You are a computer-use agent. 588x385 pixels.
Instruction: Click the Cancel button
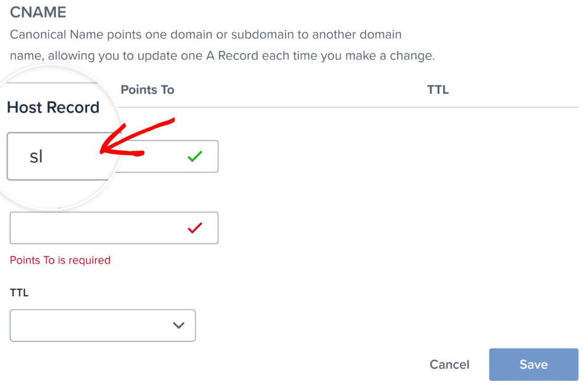pos(449,364)
